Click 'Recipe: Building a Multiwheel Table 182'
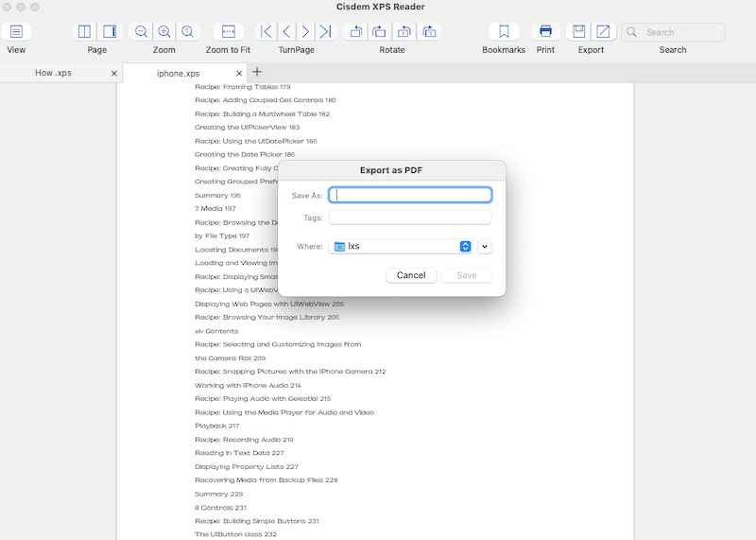The width and height of the screenshot is (756, 540). coord(263,113)
